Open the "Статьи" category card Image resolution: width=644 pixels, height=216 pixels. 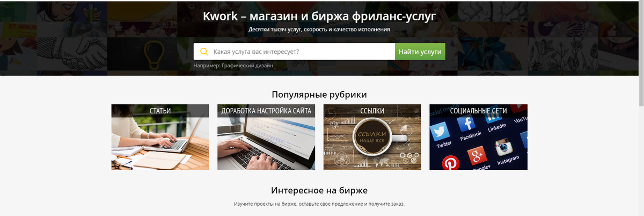(x=160, y=137)
